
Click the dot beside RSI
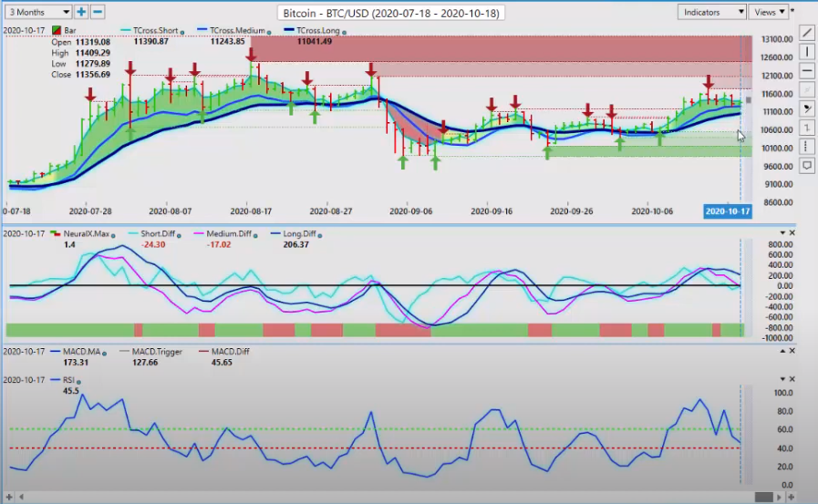[78, 382]
